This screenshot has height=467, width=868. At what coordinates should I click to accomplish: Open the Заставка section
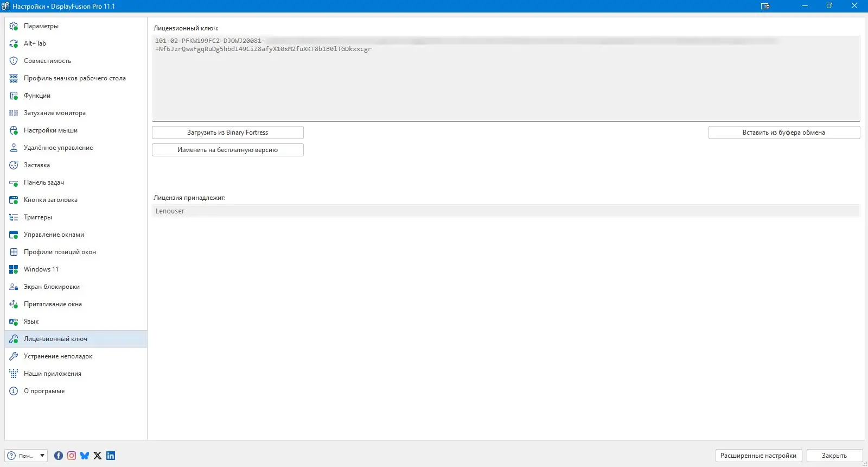click(x=76, y=165)
